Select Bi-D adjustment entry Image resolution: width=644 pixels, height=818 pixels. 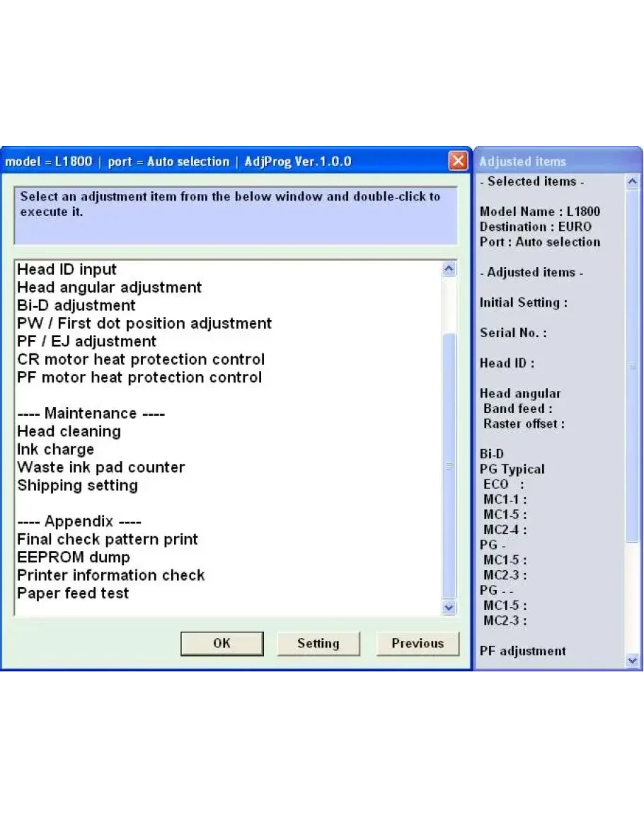coord(76,306)
